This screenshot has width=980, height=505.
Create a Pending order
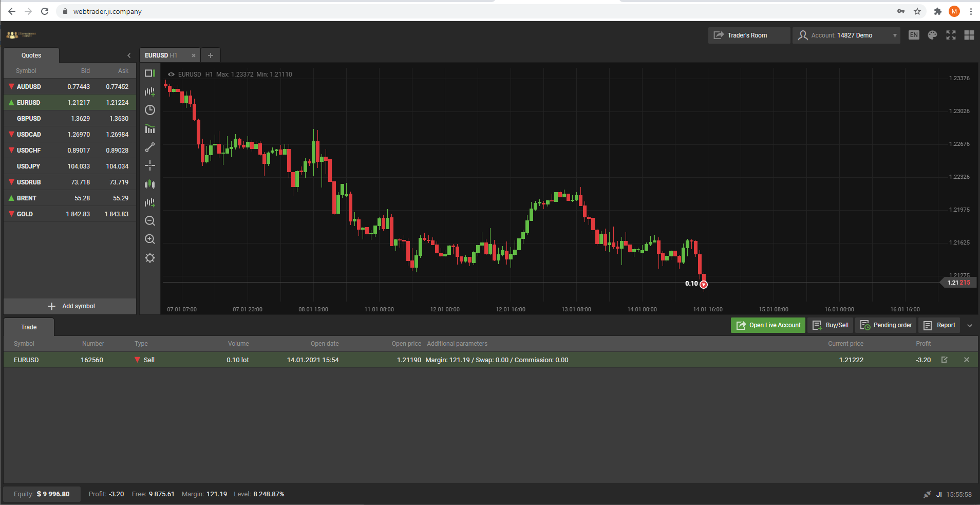(x=885, y=325)
